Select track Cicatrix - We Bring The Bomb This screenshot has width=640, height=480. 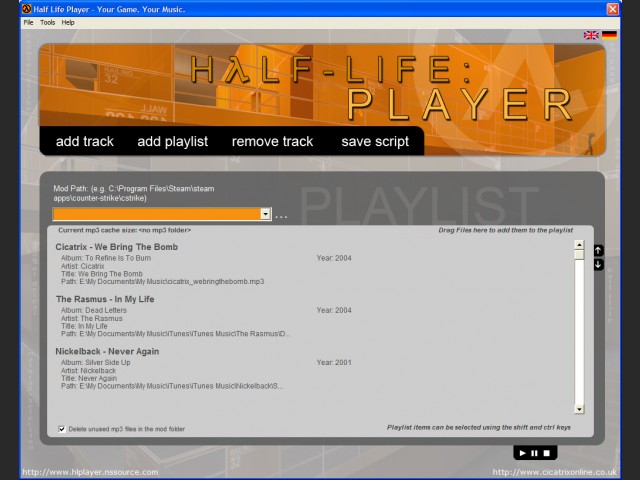pos(117,247)
